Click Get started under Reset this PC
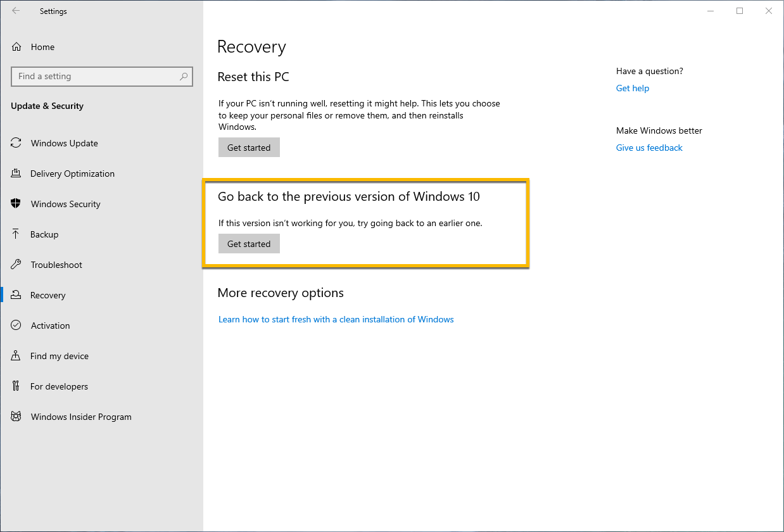 249,147
